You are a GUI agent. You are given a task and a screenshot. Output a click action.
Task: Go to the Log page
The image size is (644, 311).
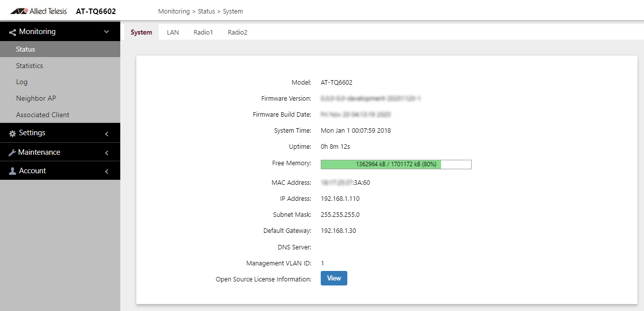(x=22, y=82)
